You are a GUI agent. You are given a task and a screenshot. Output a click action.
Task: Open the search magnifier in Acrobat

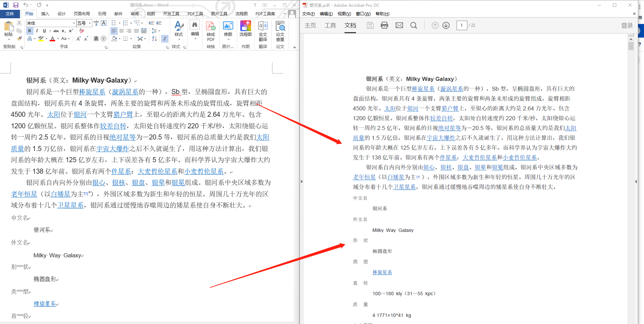coord(414,25)
